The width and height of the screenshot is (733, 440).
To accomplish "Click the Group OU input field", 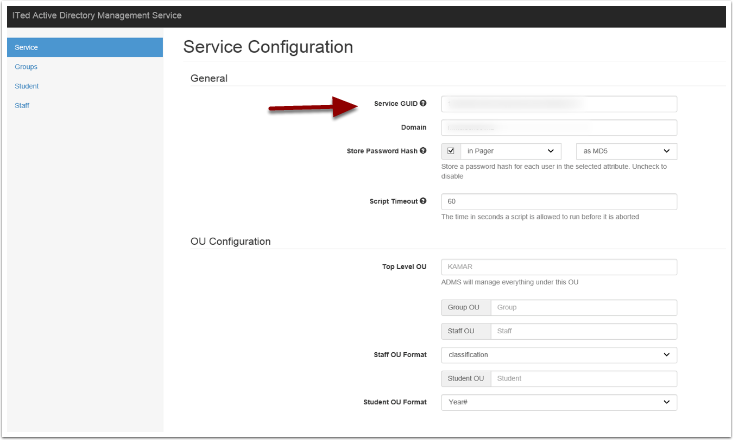I will (x=583, y=308).
